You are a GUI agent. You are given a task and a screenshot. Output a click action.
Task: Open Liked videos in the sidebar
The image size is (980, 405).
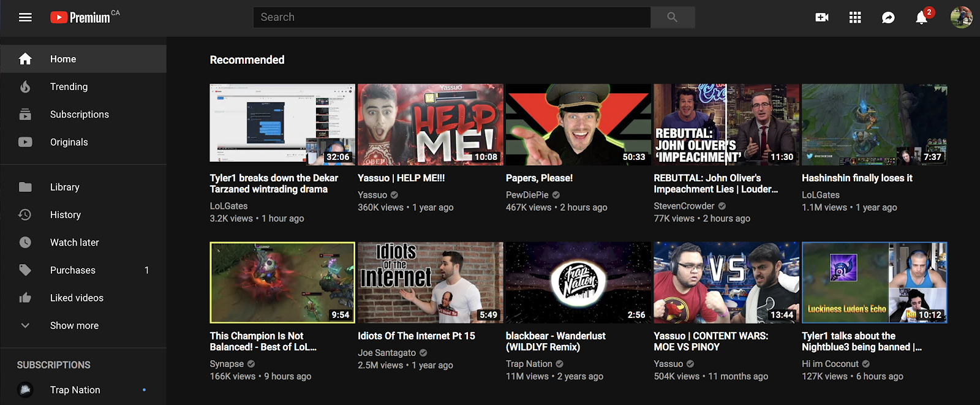(83, 298)
